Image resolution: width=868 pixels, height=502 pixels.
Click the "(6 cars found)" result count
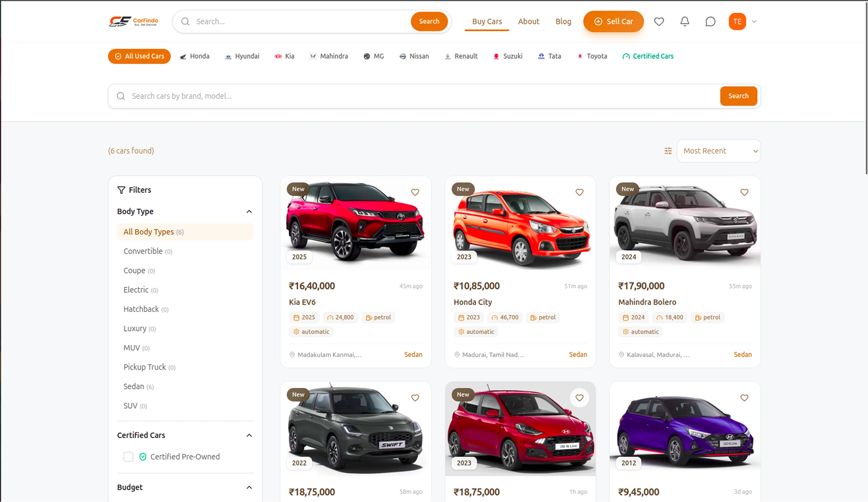131,151
